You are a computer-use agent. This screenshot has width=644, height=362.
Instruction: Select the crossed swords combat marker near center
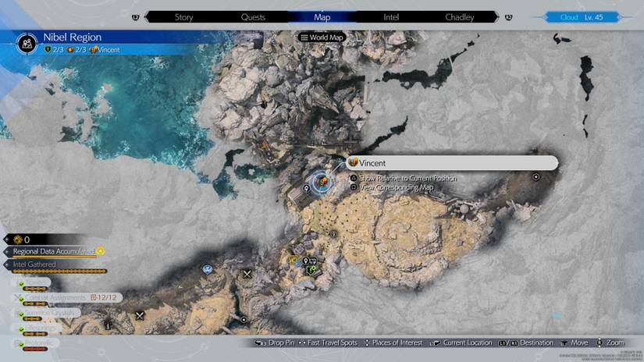point(247,274)
